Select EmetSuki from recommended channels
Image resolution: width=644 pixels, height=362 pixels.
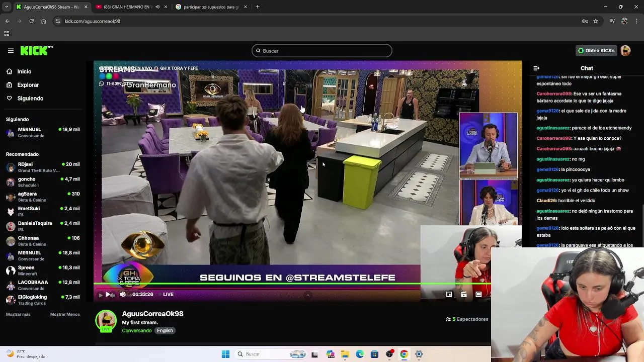click(43, 211)
